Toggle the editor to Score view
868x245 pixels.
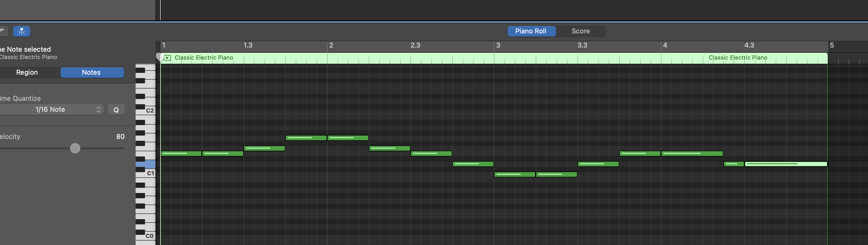(x=581, y=31)
